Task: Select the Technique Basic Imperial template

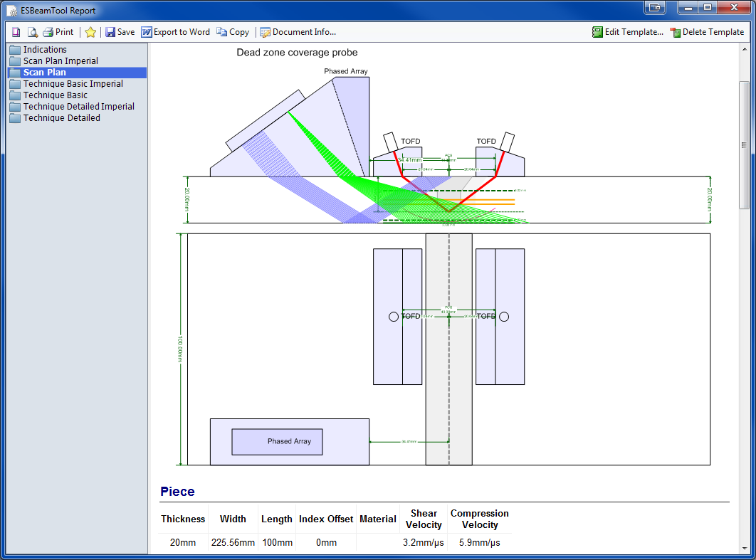Action: tap(73, 84)
